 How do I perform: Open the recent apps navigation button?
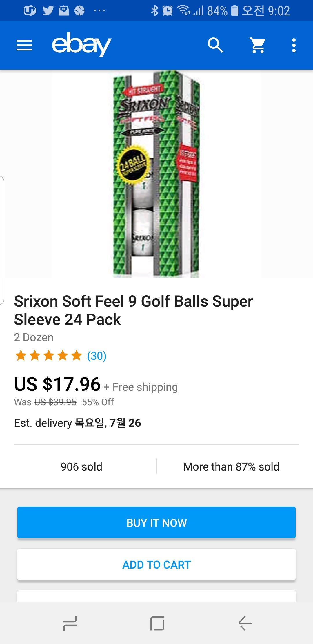(x=70, y=623)
